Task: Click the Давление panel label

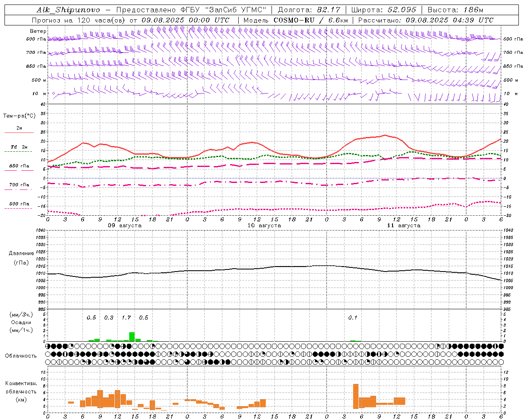Action: coord(21,253)
